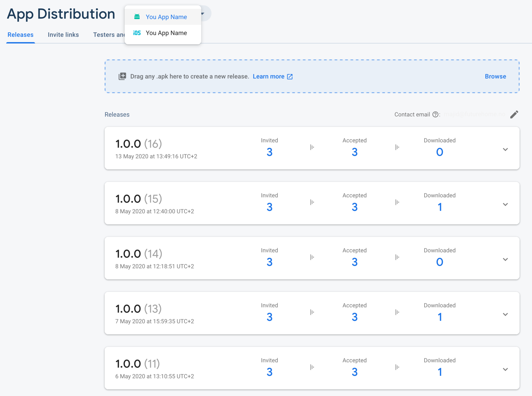Toggle the app selector dropdown arrow
Screen dimensions: 532x396
coord(203,13)
